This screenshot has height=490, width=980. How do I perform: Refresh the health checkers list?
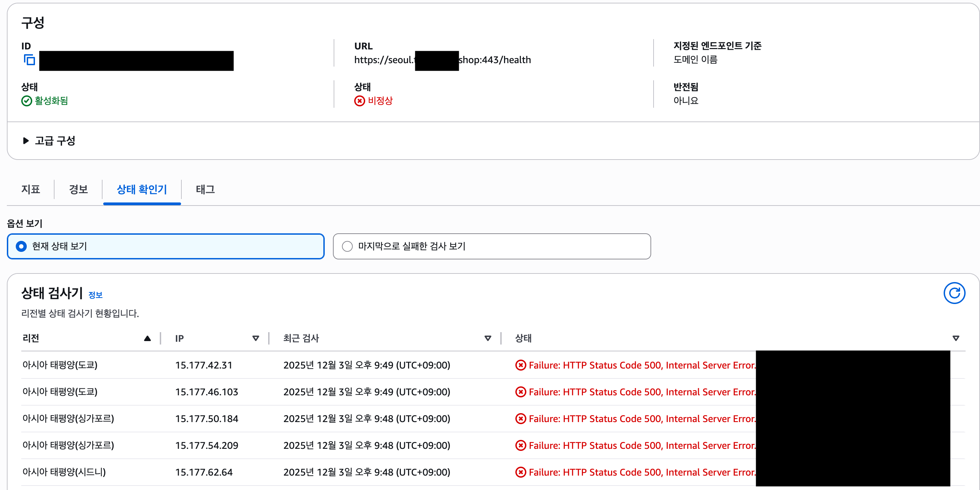[x=954, y=293]
